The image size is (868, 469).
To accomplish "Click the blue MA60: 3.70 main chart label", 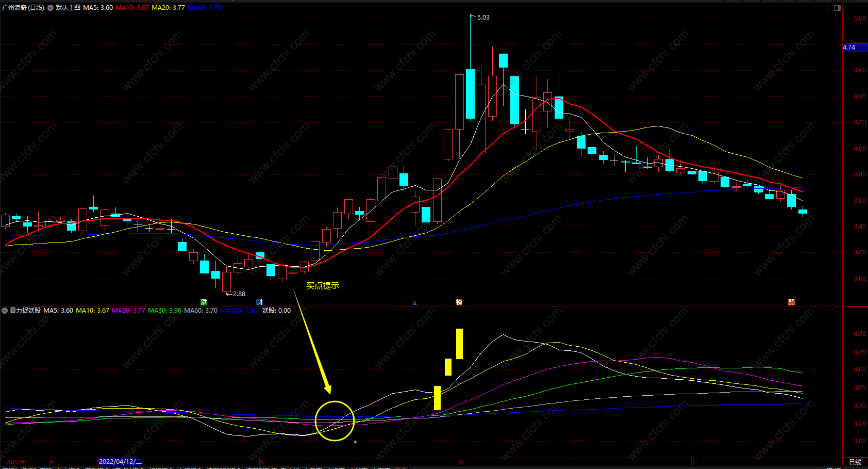I will point(204,8).
